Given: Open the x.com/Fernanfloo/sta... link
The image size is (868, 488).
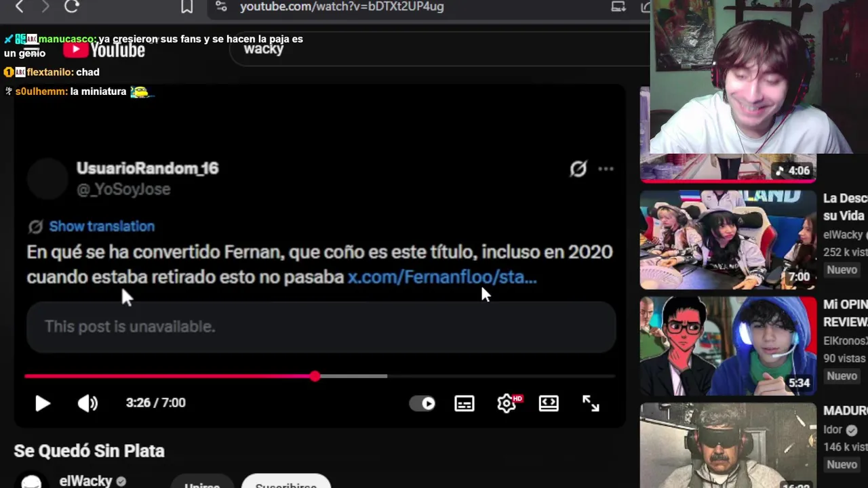Looking at the screenshot, I should click(x=442, y=277).
